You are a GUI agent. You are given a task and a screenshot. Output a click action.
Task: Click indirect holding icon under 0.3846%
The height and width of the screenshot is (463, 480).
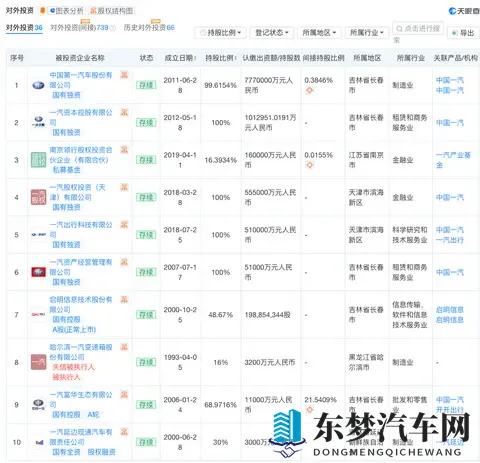point(309,90)
